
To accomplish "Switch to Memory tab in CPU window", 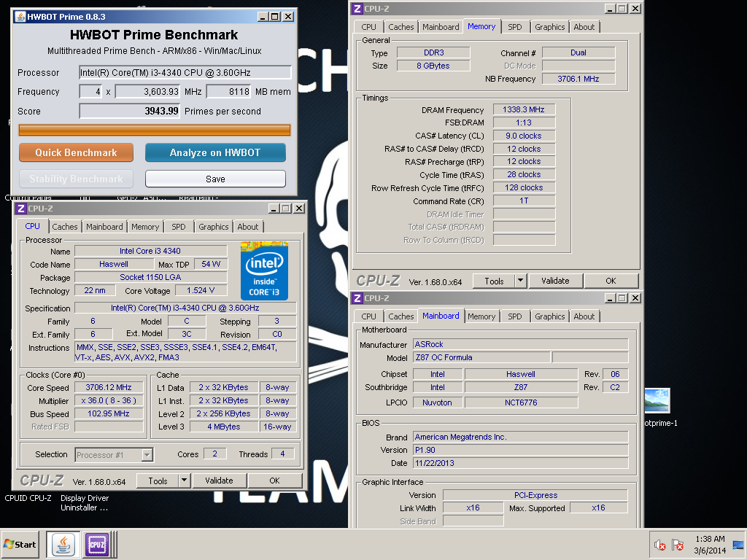I will coord(145,227).
